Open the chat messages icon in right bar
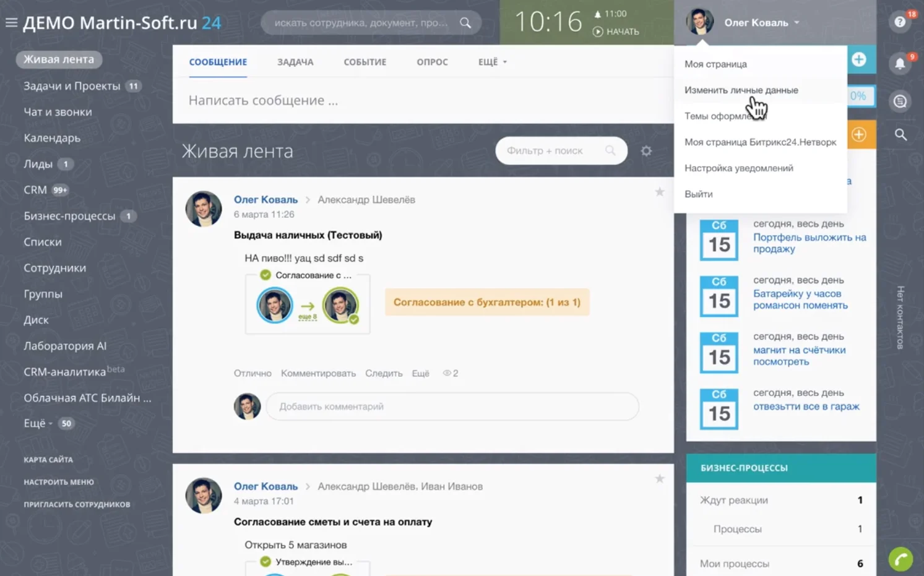 (x=900, y=101)
